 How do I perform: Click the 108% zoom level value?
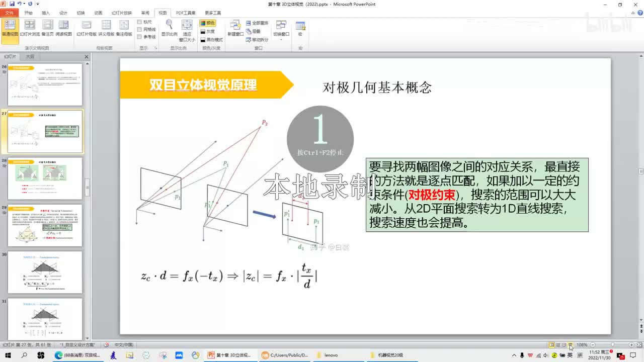[x=582, y=345]
